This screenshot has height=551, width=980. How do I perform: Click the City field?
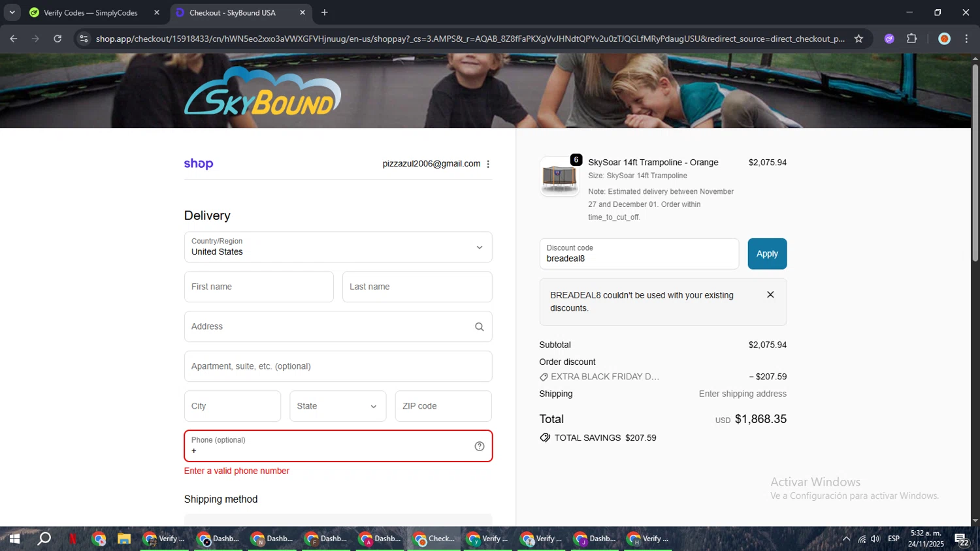[233, 406]
